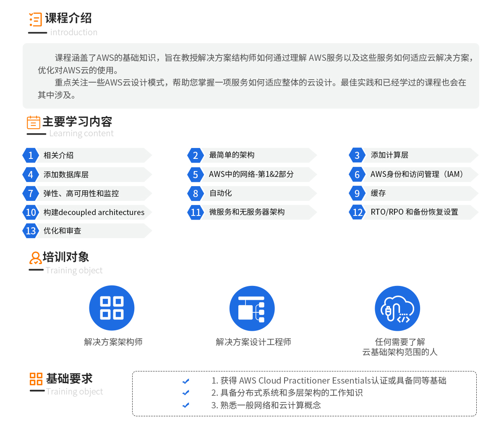Select 构建decoupled architectures topic
This screenshot has height=436, width=504.
coord(87,212)
